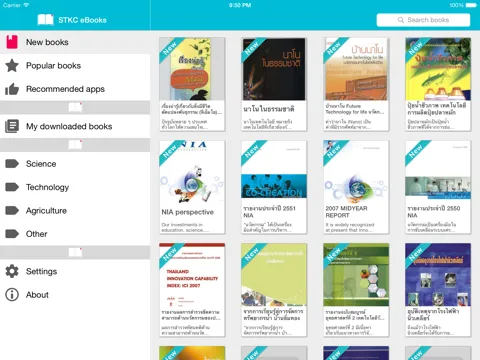Image resolution: width=480 pixels, height=360 pixels.
Task: Tap the STKC eBooks book logo
Action: pos(45,20)
